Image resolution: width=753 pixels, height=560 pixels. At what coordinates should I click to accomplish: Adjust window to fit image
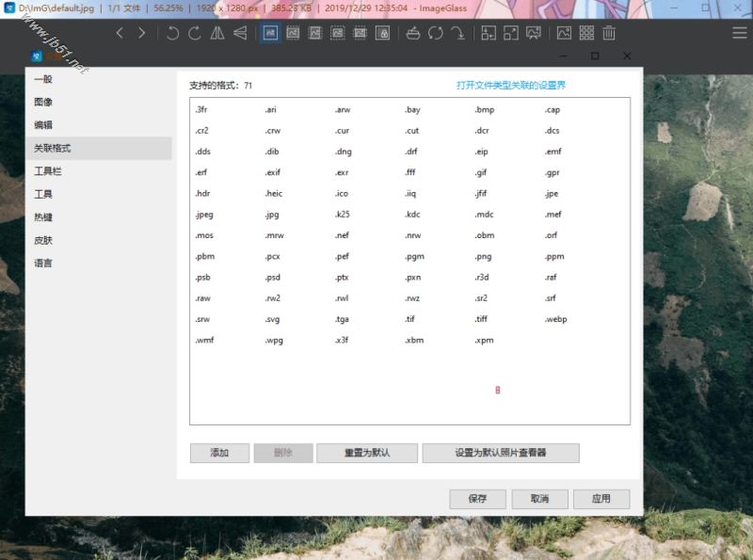489,33
